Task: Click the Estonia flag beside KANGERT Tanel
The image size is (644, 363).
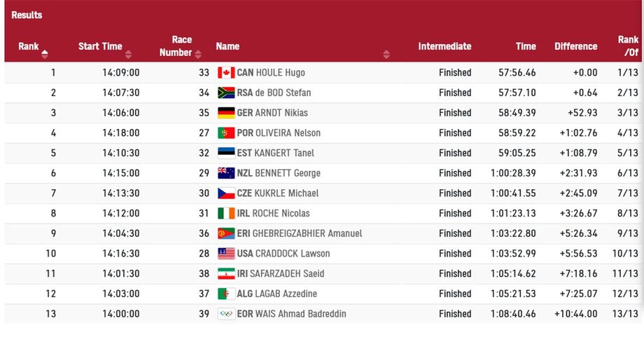Action: coord(226,153)
